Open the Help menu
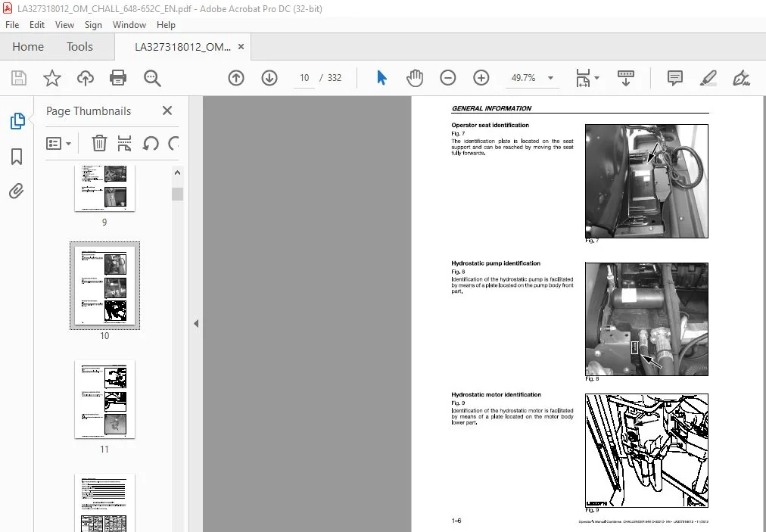766x532 pixels. (166, 25)
